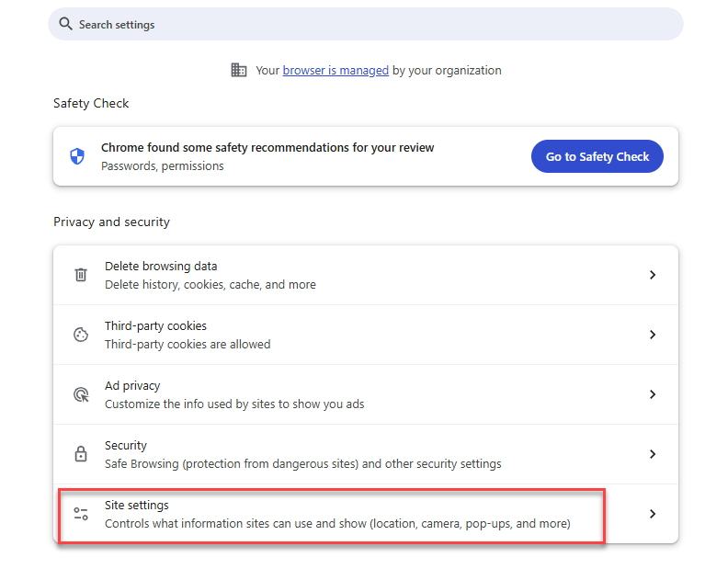This screenshot has width=728, height=569.
Task: Click the Ad privacy icon
Action: point(81,394)
